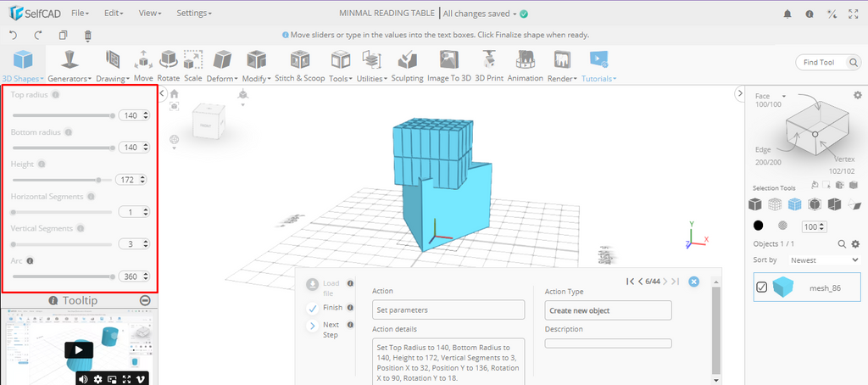Screen dimensions: 868x385
Task: Click the Height slider
Action: coord(62,180)
